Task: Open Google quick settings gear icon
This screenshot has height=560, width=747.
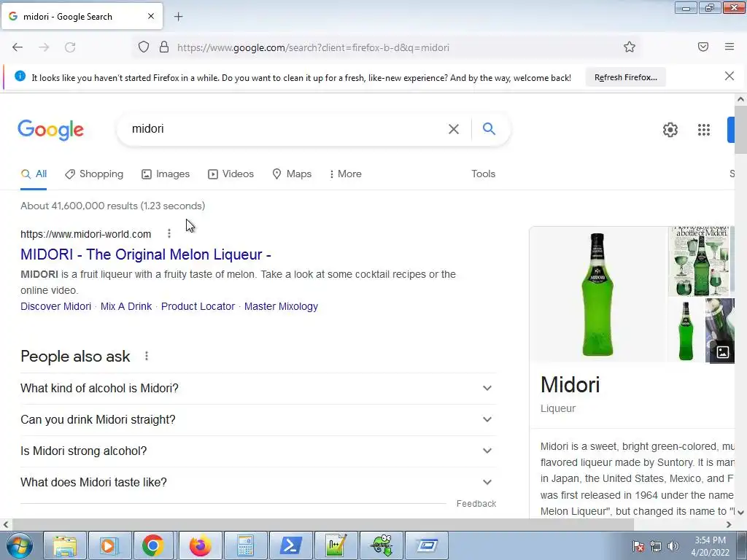Action: coord(670,130)
